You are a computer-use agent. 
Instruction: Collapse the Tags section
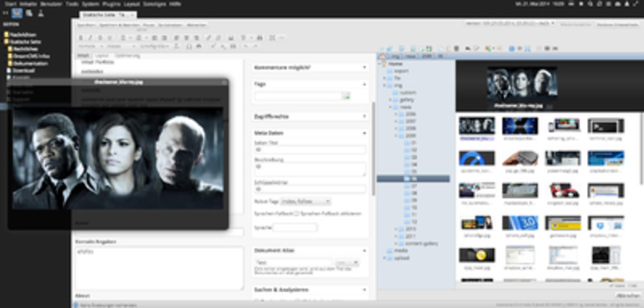pyautogui.click(x=365, y=84)
